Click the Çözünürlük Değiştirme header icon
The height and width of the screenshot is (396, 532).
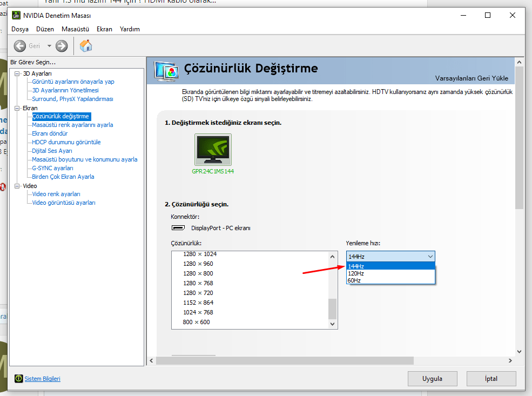pos(166,71)
